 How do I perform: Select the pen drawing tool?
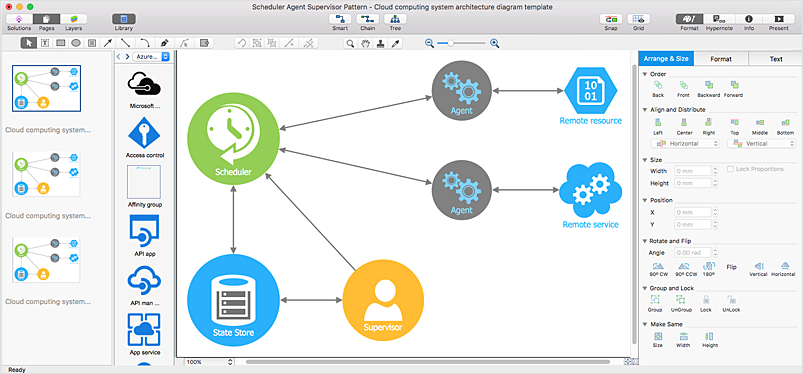[164, 43]
